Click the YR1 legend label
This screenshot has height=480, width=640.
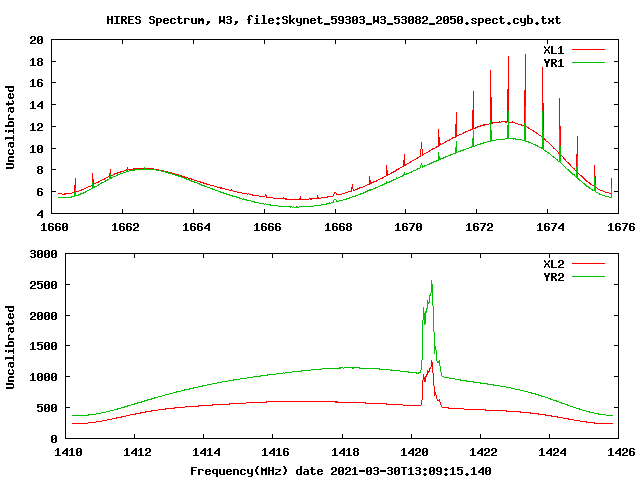(553, 63)
